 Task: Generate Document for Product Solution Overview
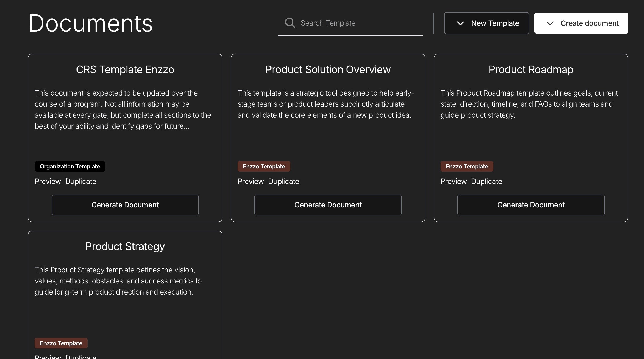pos(328,205)
